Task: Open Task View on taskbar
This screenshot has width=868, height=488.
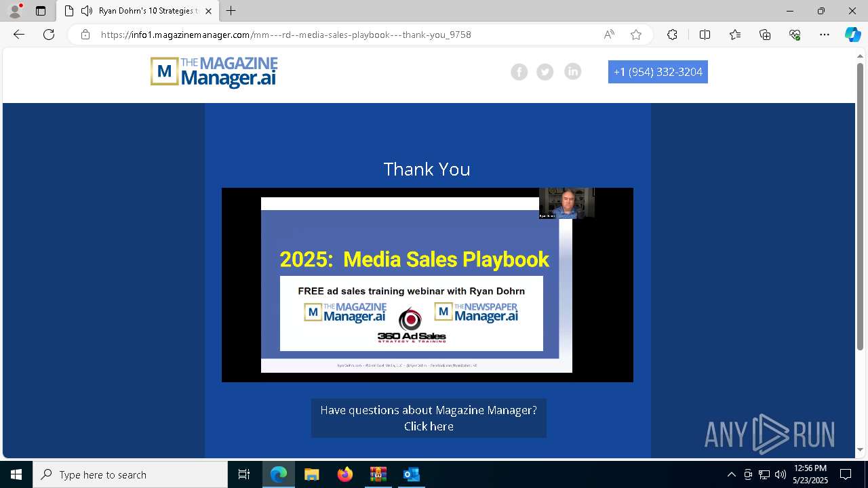Action: coord(244,474)
